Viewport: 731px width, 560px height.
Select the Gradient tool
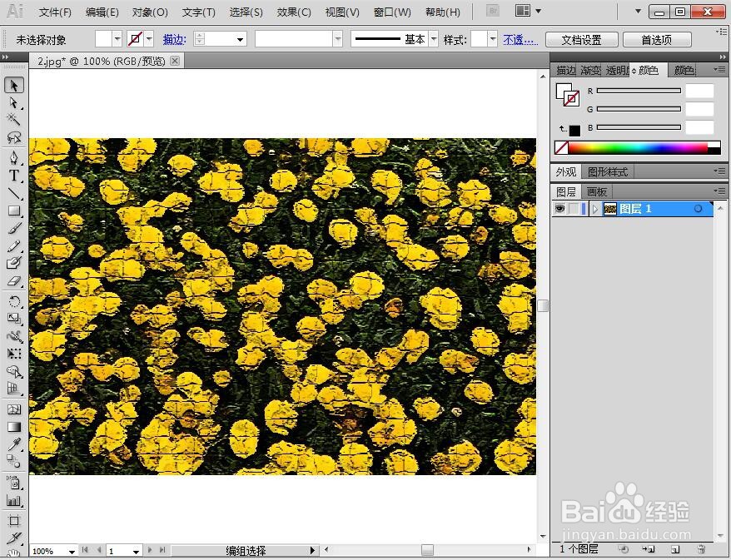coord(14,427)
